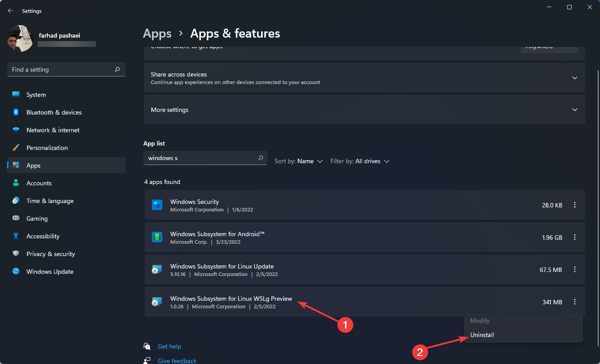Open Bluetooth & devices settings

point(54,112)
